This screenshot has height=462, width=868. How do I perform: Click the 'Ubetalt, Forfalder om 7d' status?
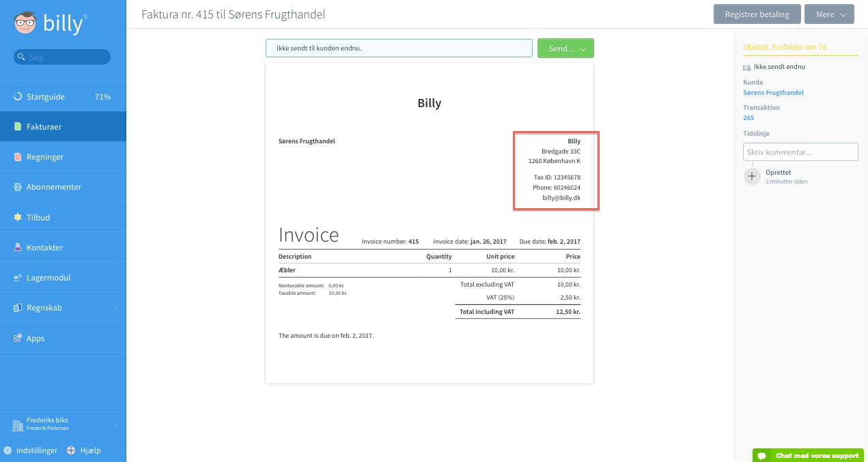tap(784, 47)
